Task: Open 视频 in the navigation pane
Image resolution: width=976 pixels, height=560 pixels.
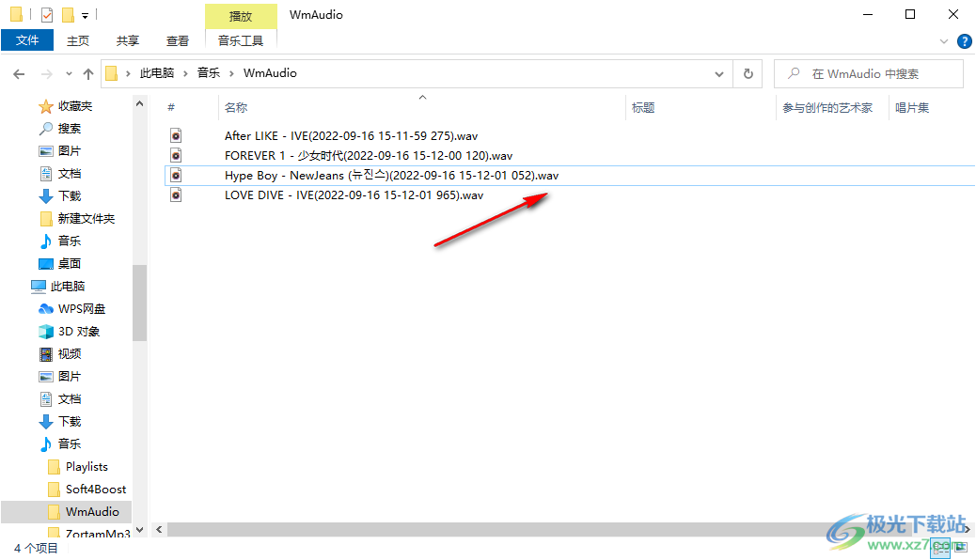Action: [69, 354]
